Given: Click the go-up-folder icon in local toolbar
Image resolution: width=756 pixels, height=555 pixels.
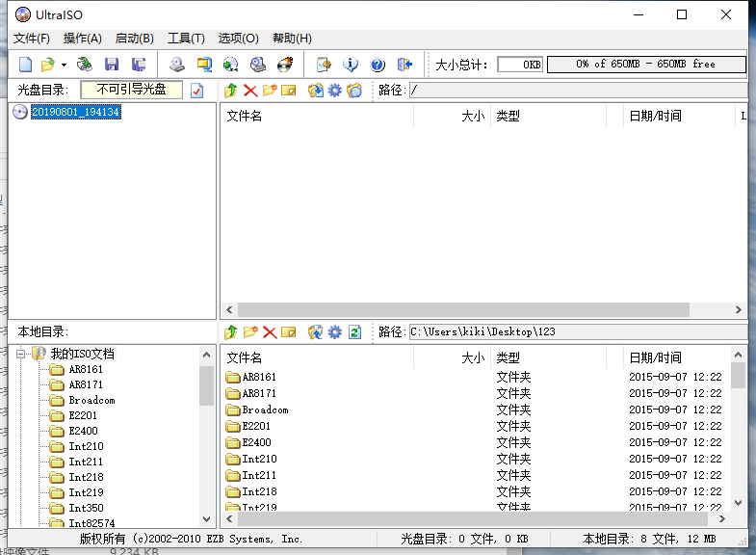Looking at the screenshot, I should (231, 331).
